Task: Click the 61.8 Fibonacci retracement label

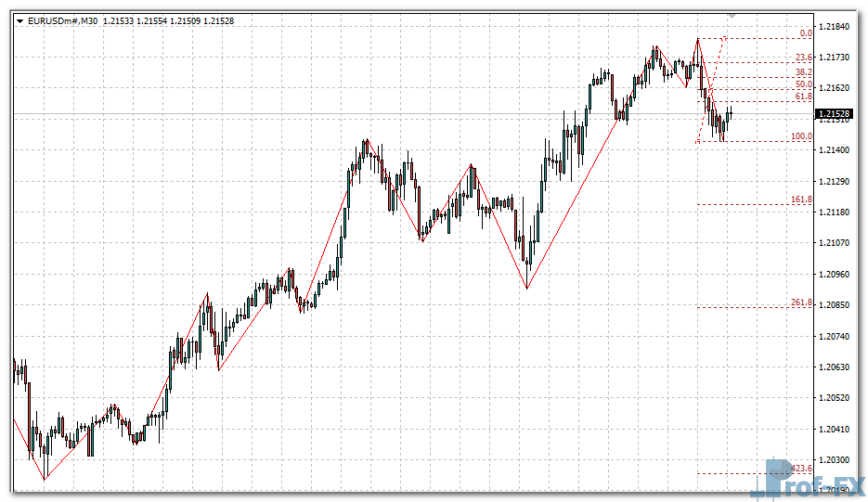Action: pos(803,97)
